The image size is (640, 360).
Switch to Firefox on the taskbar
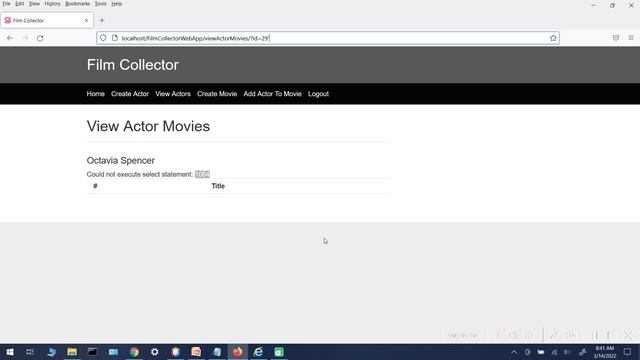coord(238,352)
